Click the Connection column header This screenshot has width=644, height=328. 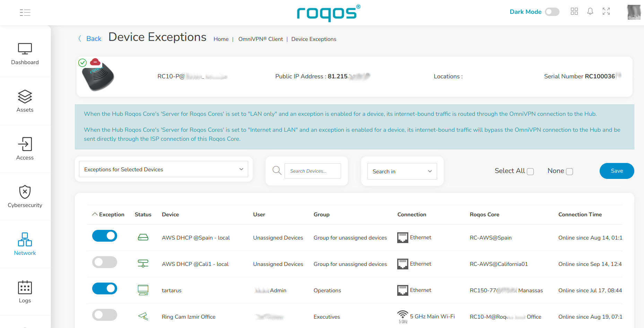tap(412, 215)
